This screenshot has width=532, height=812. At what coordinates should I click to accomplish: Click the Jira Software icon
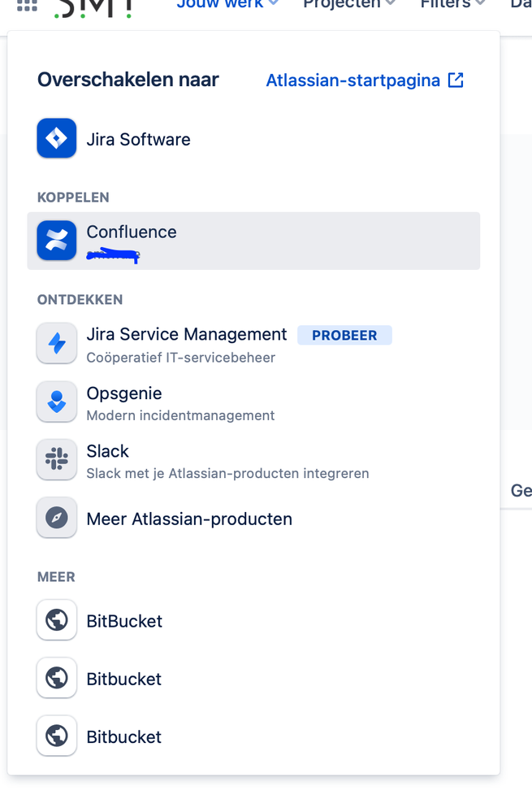(x=56, y=138)
